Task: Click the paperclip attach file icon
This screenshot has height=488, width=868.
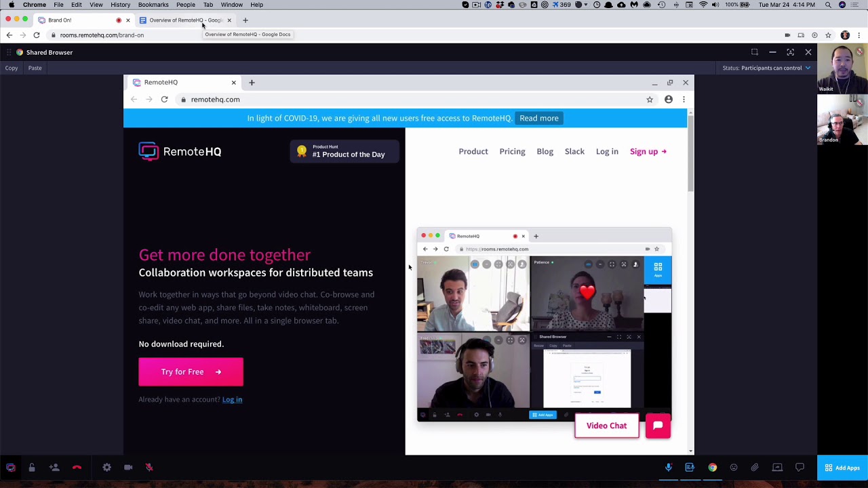Action: click(x=755, y=468)
